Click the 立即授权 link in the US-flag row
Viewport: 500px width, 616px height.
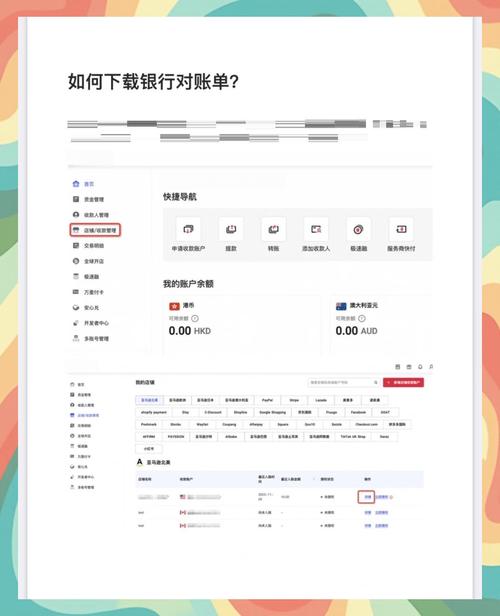point(381,497)
